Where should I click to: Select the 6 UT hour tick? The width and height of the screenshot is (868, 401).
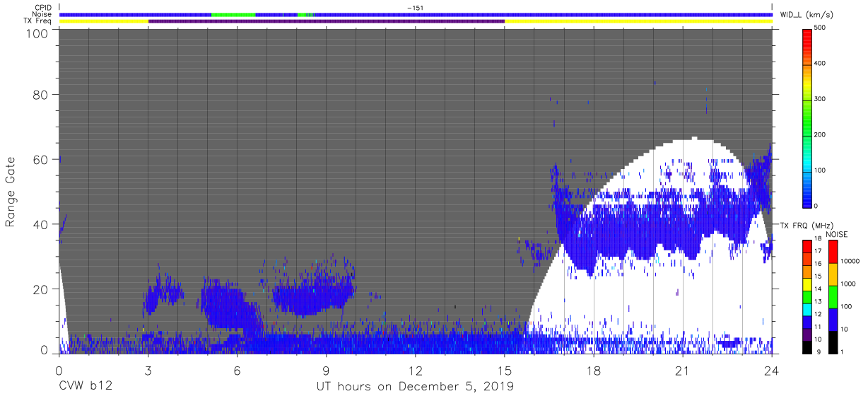(x=237, y=370)
